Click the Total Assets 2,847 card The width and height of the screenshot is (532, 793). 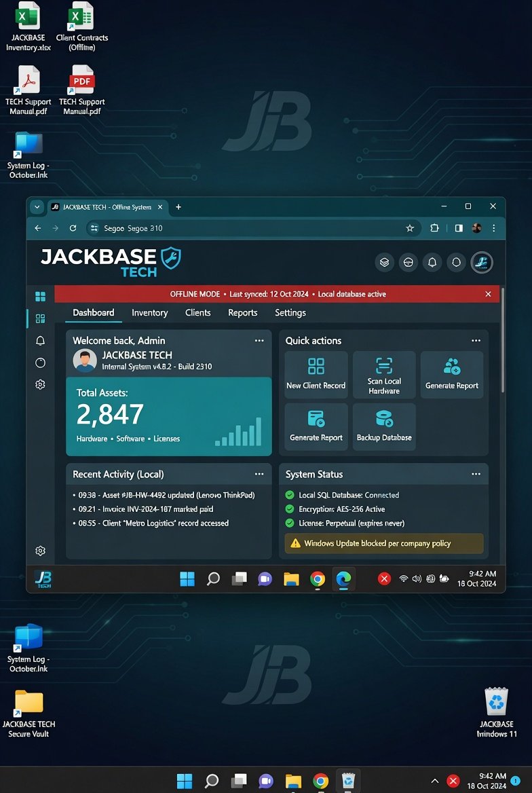tap(169, 416)
